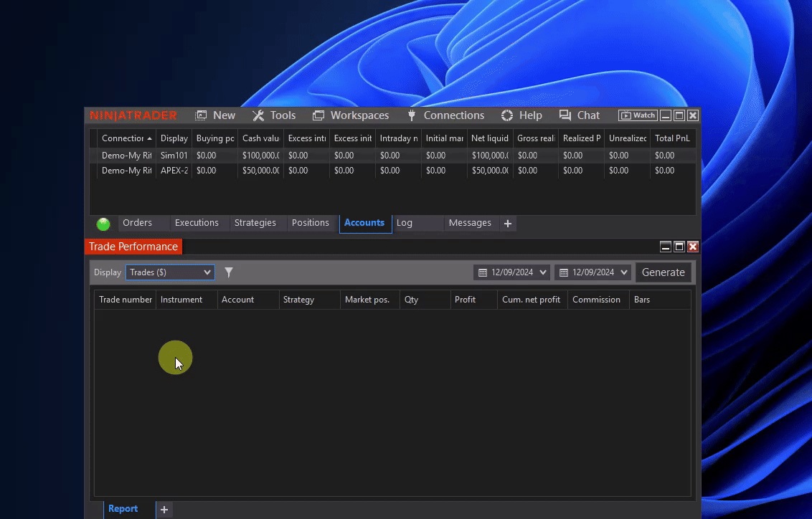Maximize the Trade Performance window

click(679, 247)
